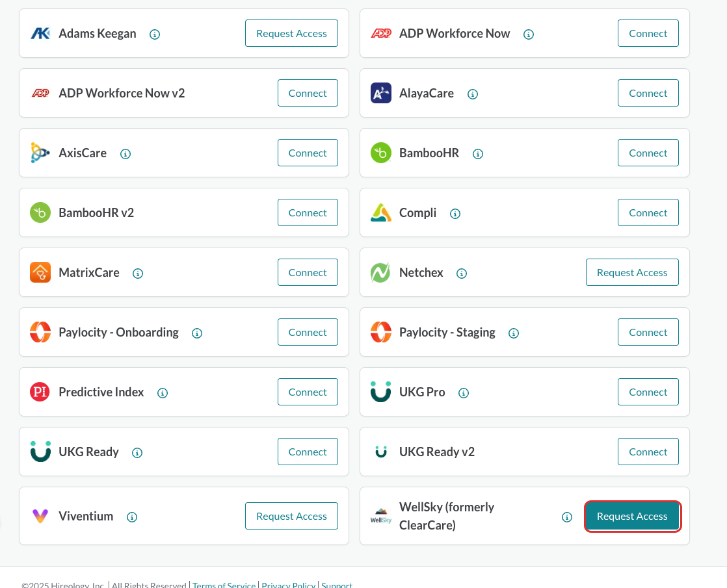The height and width of the screenshot is (588, 727).
Task: Click the 'ADP Workforce Now v2' name text
Action: 122,93
